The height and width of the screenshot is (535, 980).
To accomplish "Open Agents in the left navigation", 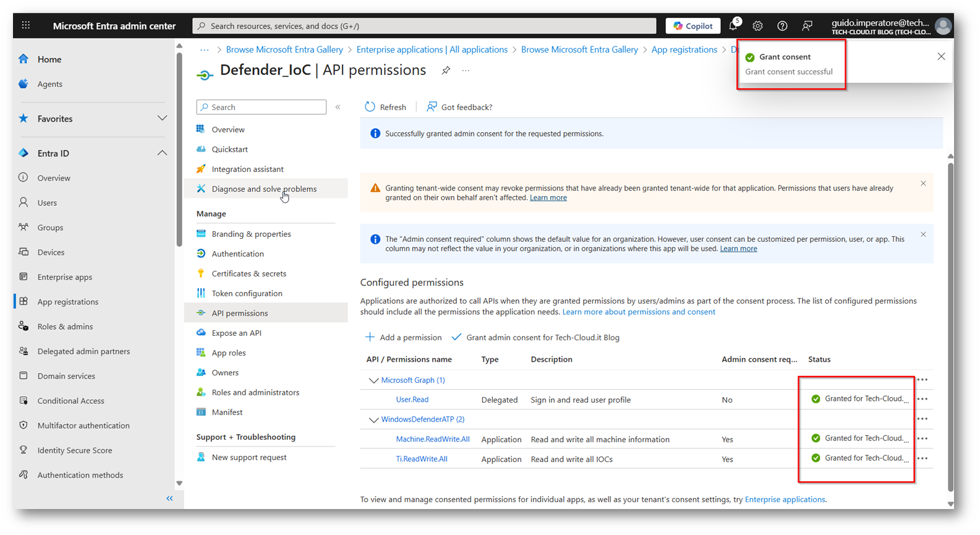I will click(x=50, y=84).
